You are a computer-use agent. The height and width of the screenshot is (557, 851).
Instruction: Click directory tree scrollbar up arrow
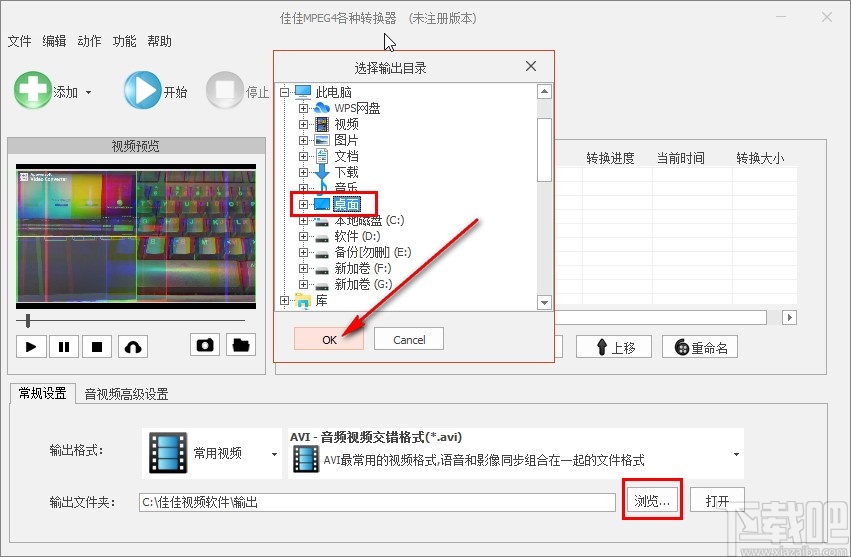tap(544, 91)
